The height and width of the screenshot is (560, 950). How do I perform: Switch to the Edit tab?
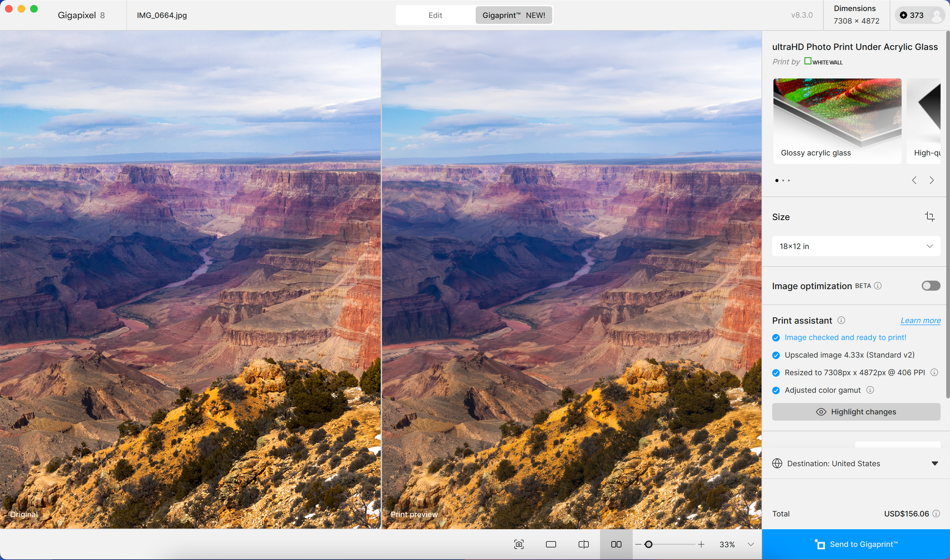pos(435,15)
